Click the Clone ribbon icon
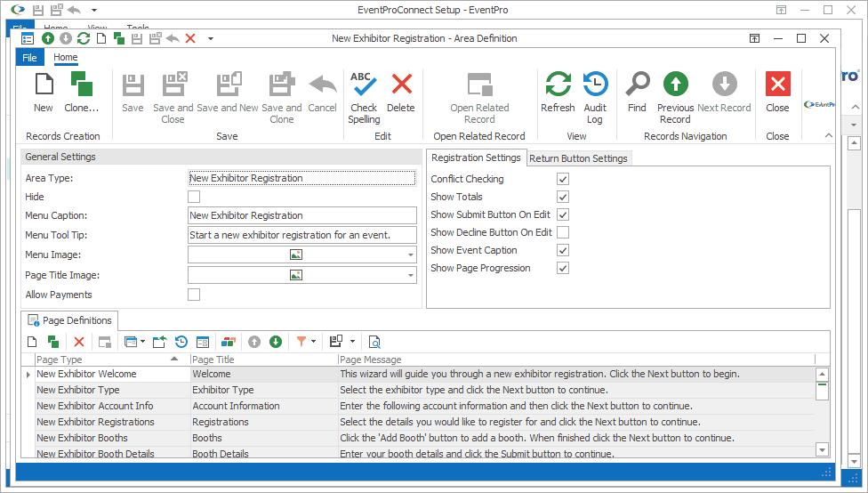The width and height of the screenshot is (868, 493). tap(82, 85)
